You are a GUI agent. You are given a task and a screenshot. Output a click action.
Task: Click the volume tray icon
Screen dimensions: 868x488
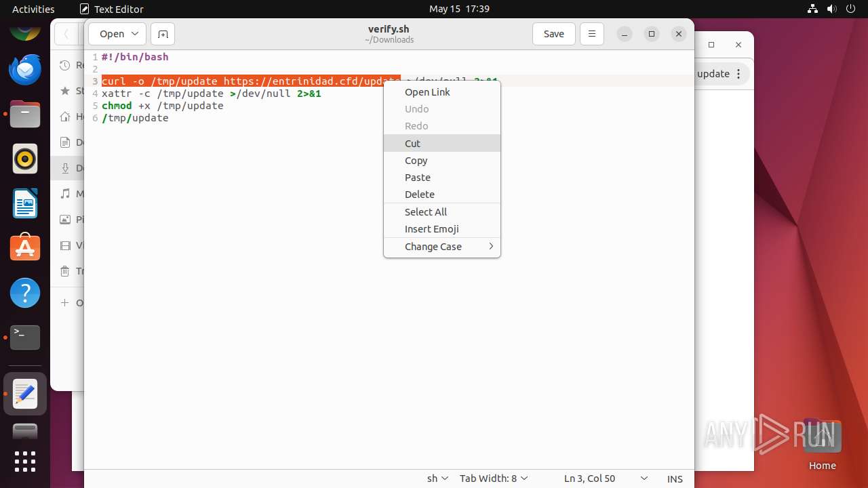coord(833,9)
